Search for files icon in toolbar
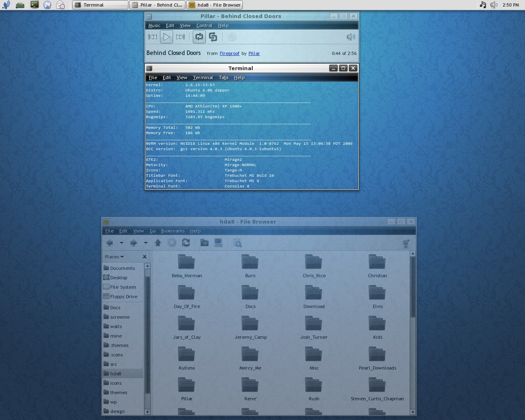The image size is (525, 420). tap(237, 243)
